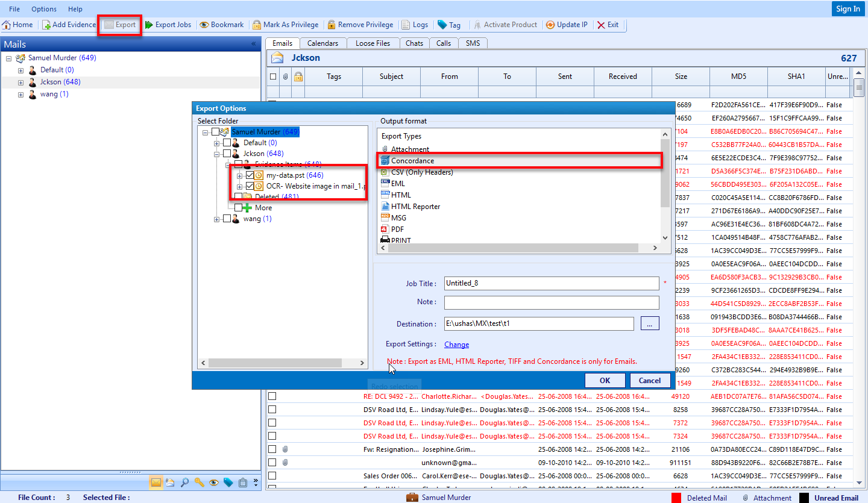The image size is (868, 503).
Task: Expand OCR- Website image in mail node
Action: tap(239, 186)
